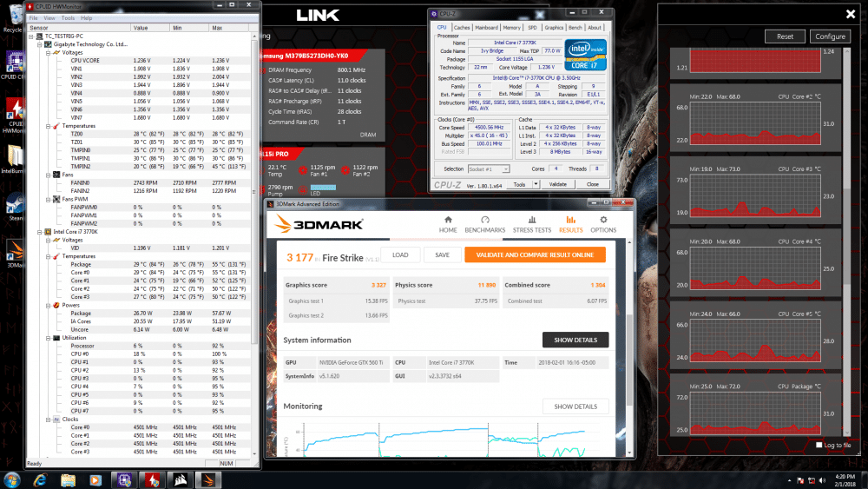Switch to CPU-Z Memory tab

click(x=511, y=27)
